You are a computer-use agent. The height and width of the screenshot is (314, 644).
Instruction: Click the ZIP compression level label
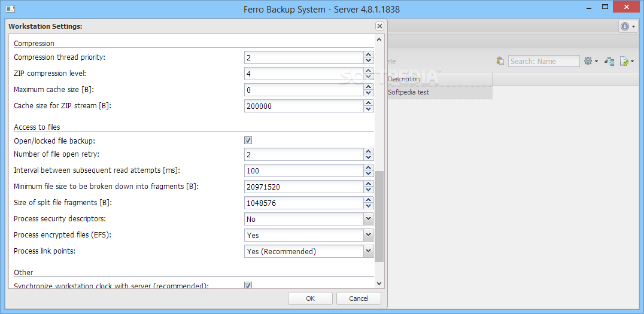[x=50, y=74]
